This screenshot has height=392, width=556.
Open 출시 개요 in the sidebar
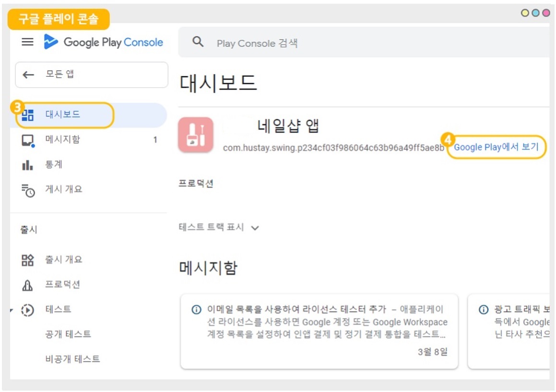(89, 259)
